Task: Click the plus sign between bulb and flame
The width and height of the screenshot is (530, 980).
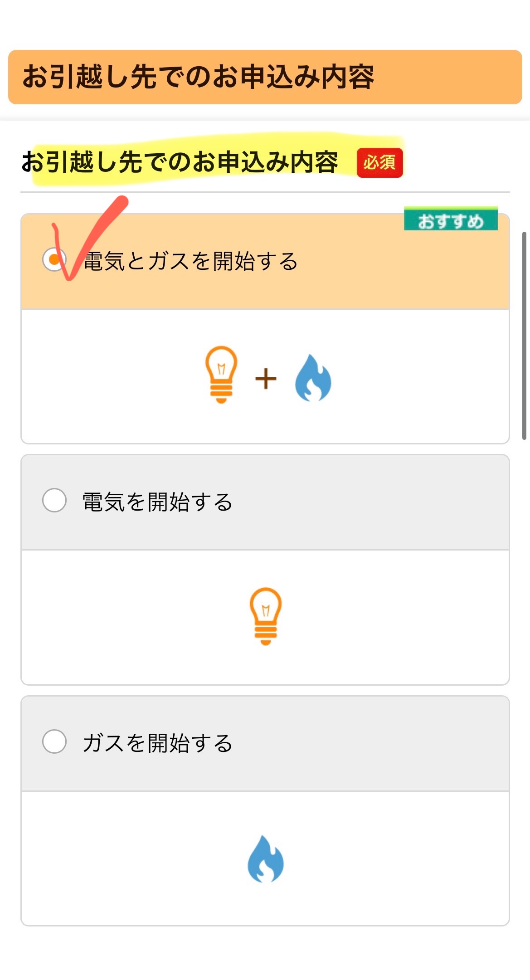Action: point(266,379)
